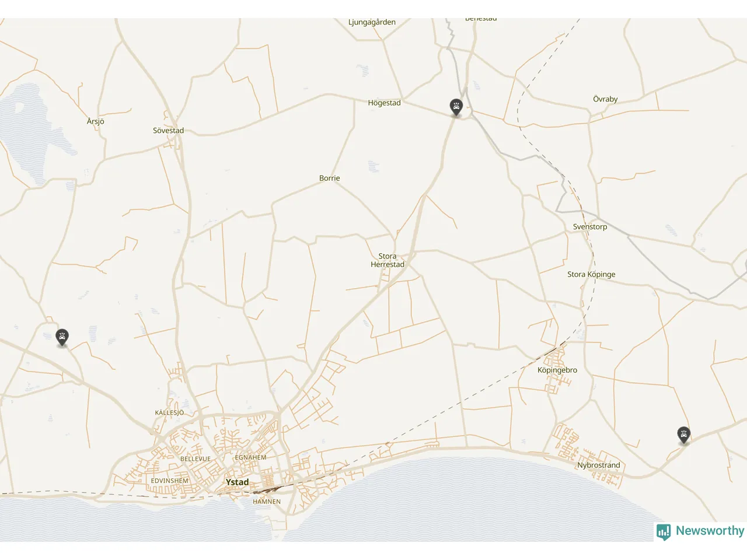Select the Stora Herrestad label

tap(388, 260)
